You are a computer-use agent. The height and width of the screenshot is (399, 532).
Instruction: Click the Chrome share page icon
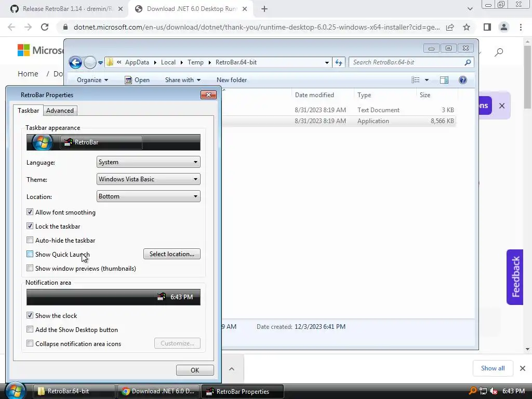(x=450, y=27)
